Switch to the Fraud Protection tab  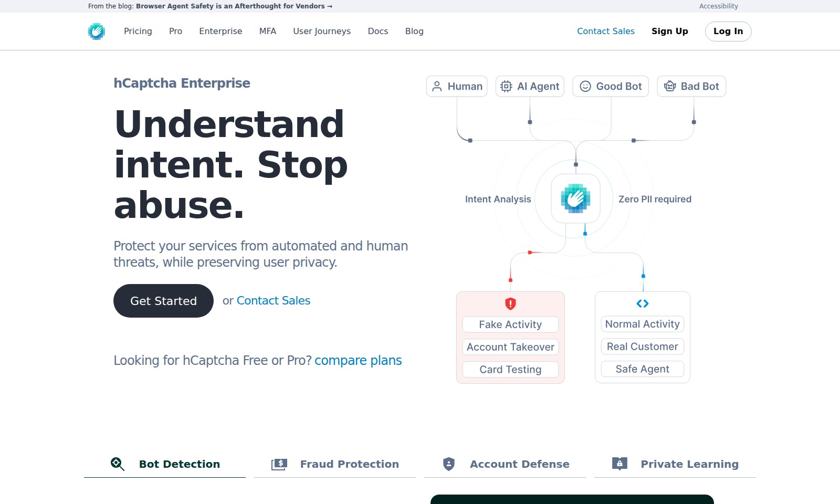335,464
